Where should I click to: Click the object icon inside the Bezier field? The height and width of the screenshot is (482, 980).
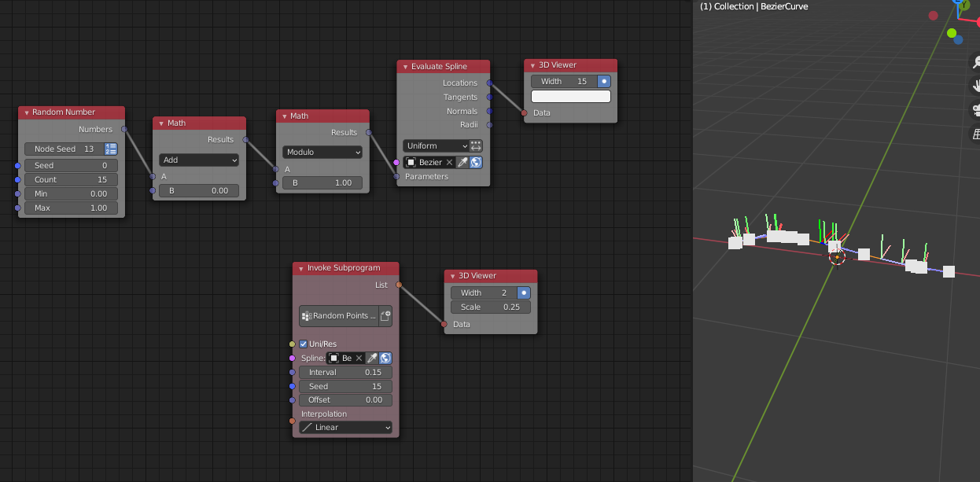point(411,163)
